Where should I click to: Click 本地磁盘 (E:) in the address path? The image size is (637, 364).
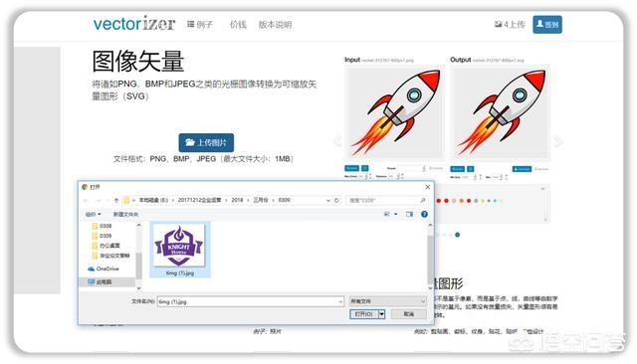coord(153,200)
